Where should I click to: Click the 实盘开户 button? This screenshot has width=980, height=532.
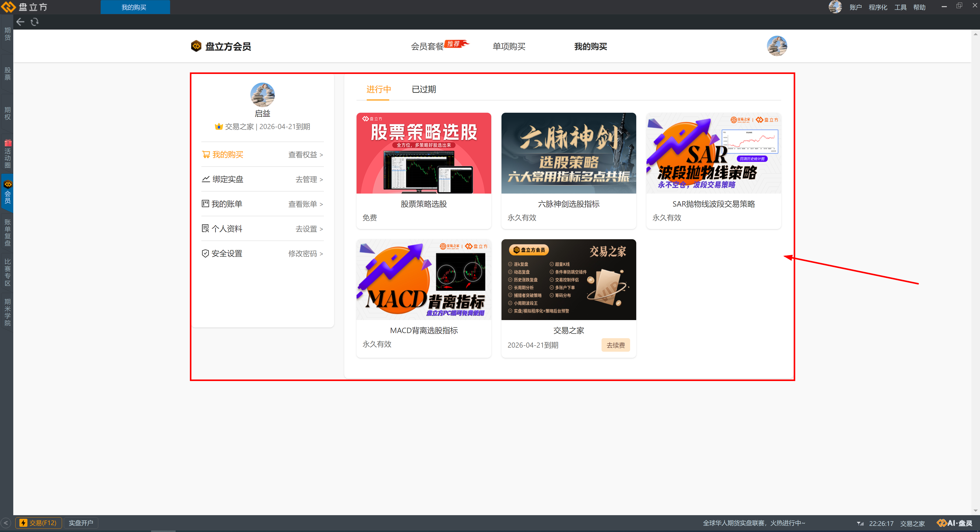coord(81,523)
